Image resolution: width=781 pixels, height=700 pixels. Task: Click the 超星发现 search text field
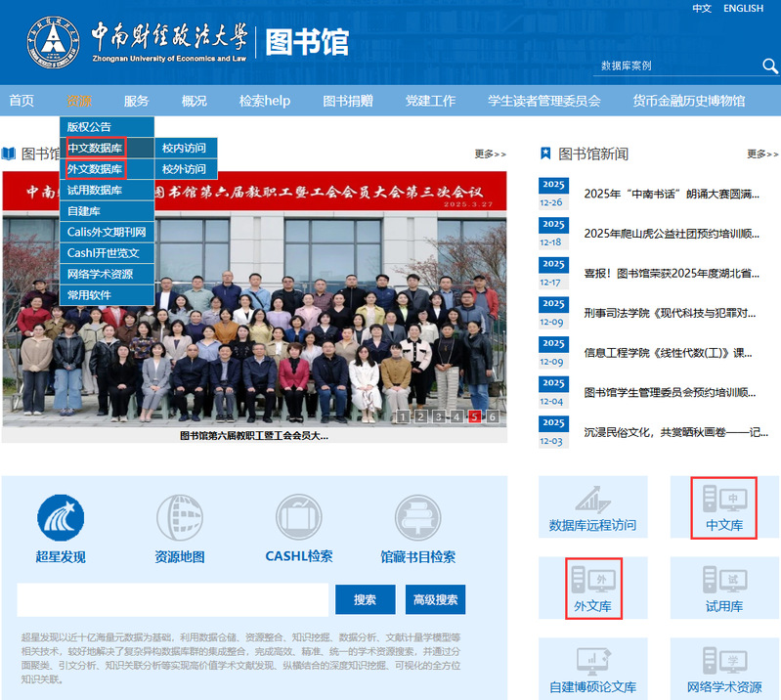tap(172, 599)
